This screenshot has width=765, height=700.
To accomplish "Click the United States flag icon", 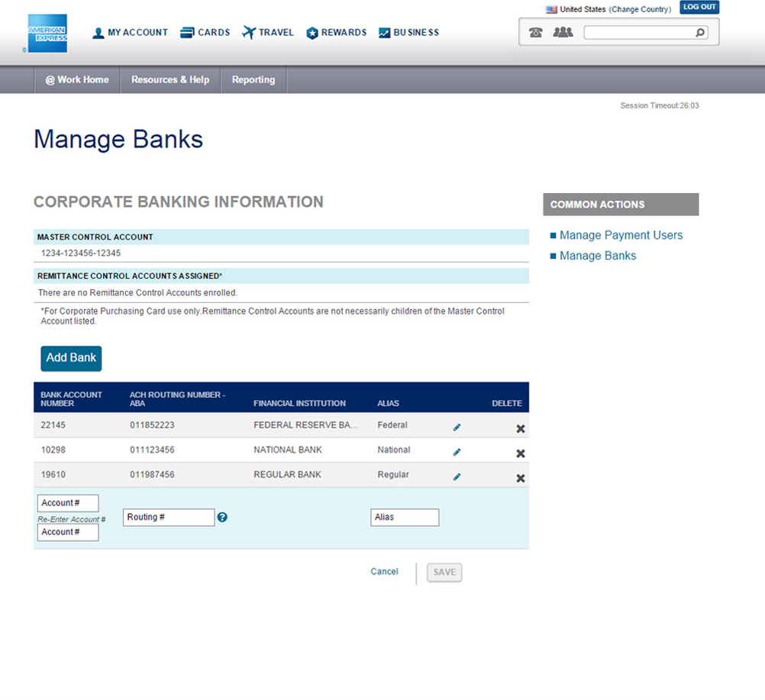I will click(551, 9).
